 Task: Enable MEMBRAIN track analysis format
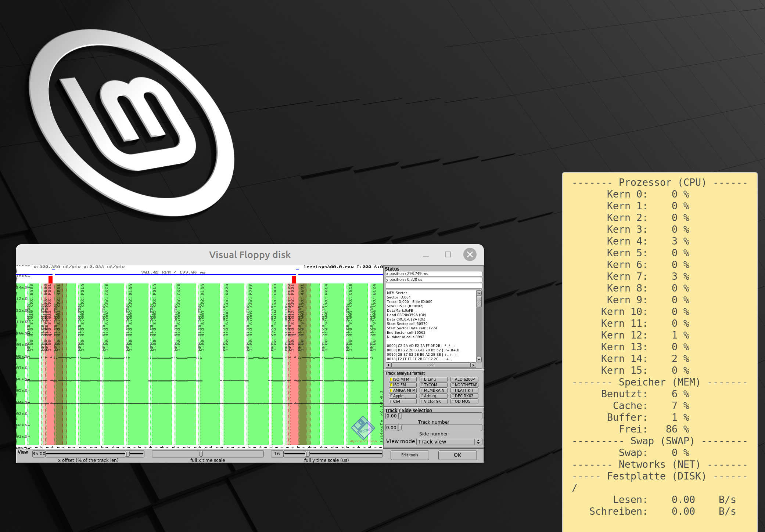pyautogui.click(x=434, y=390)
